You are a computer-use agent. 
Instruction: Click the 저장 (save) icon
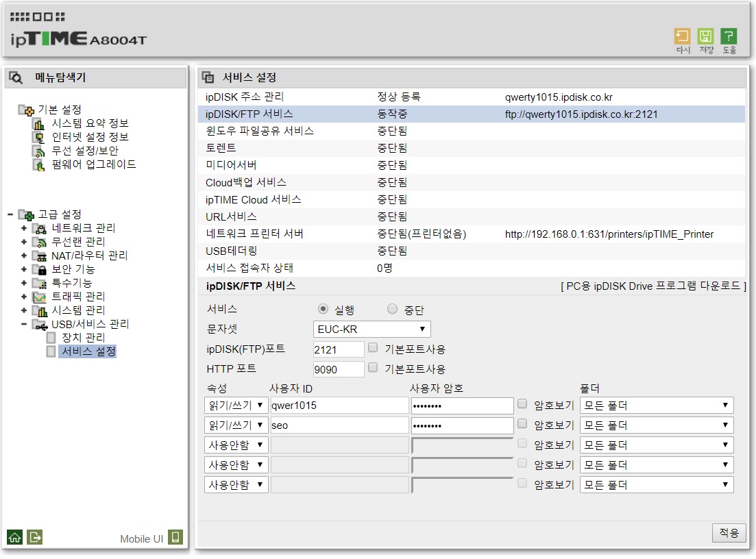pyautogui.click(x=705, y=36)
